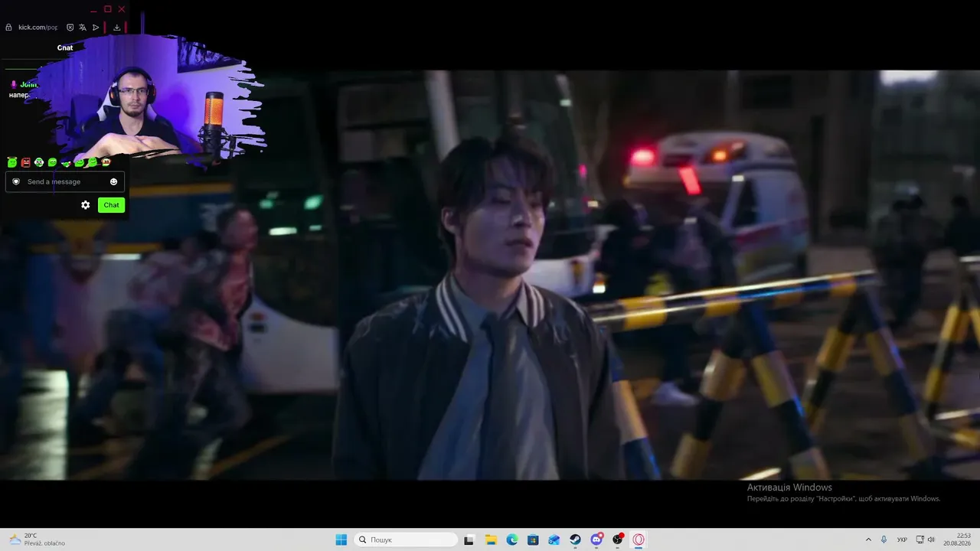The width and height of the screenshot is (980, 551).
Task: Switch to Opera browser on the taskbar
Action: 639,540
